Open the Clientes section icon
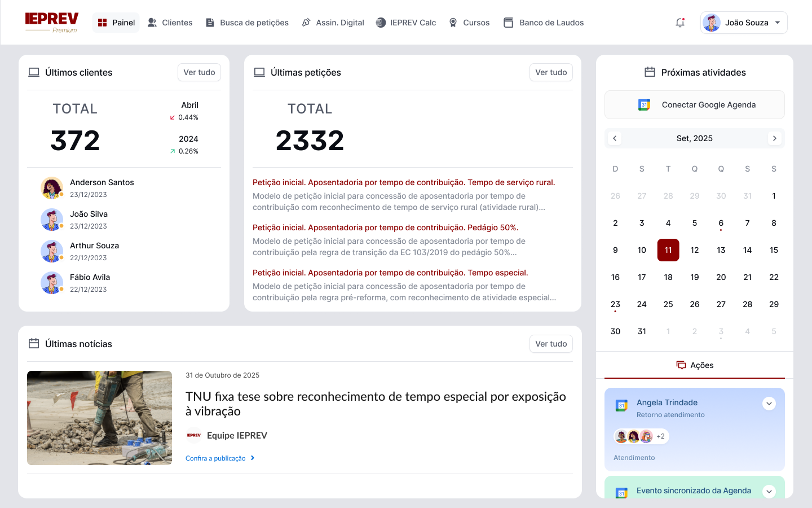 pyautogui.click(x=151, y=22)
